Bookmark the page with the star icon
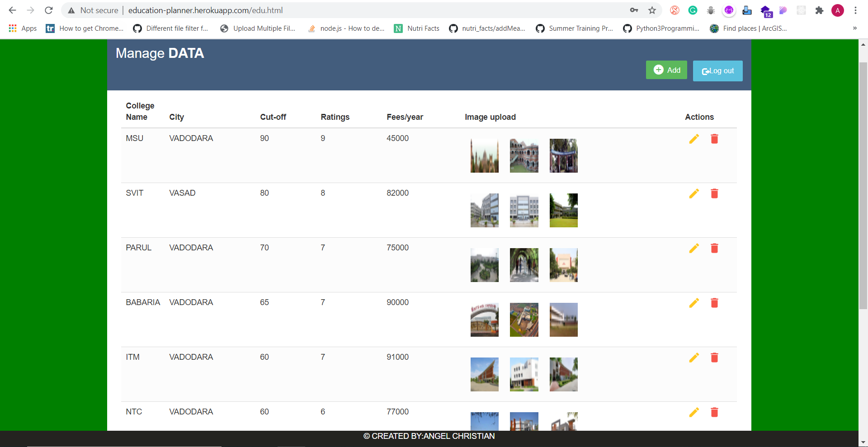 click(x=652, y=10)
